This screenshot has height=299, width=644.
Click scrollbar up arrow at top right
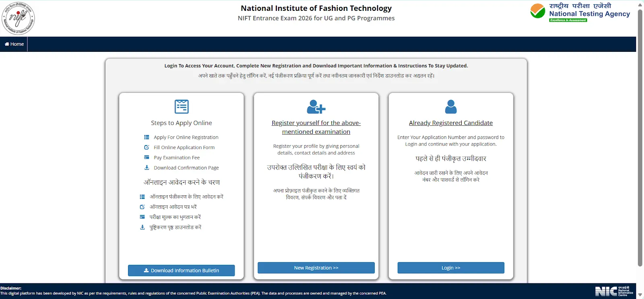click(640, 4)
